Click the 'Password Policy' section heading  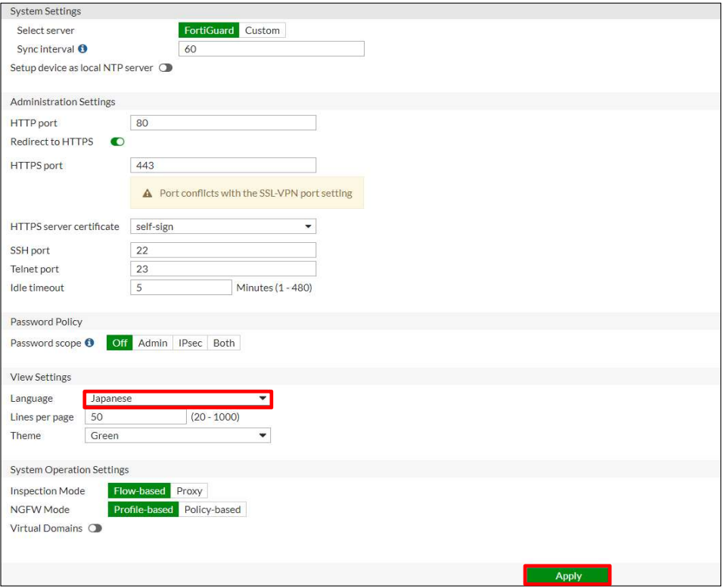(46, 322)
